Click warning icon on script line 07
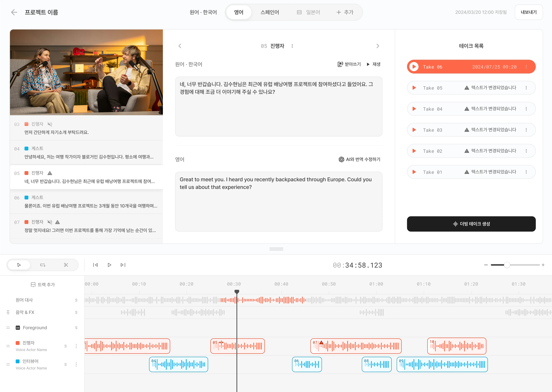The height and width of the screenshot is (392, 552). tap(57, 222)
